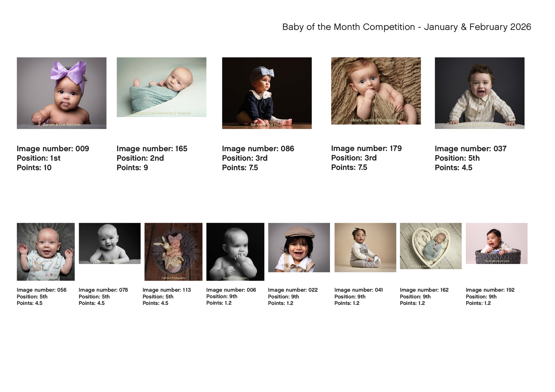The width and height of the screenshot is (555, 392).
Task: Click the Baby of the Month Competition title
Action: tap(406, 27)
